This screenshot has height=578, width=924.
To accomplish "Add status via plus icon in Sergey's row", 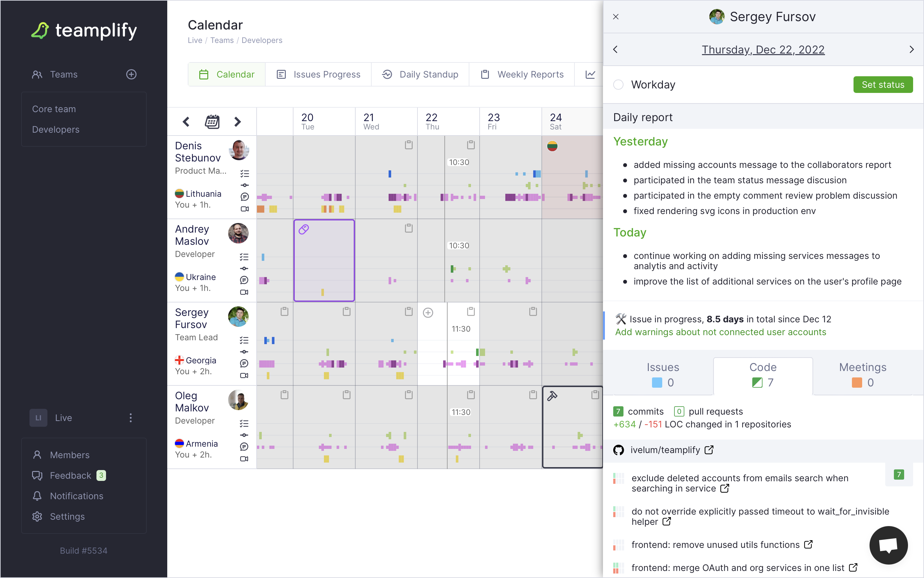I will pyautogui.click(x=428, y=312).
